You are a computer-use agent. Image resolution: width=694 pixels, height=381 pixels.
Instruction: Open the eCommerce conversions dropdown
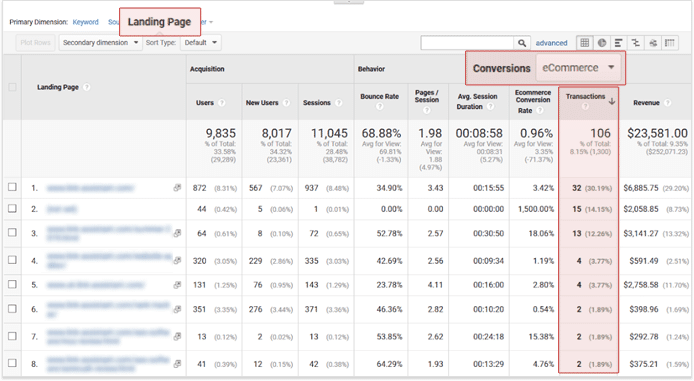click(x=578, y=68)
